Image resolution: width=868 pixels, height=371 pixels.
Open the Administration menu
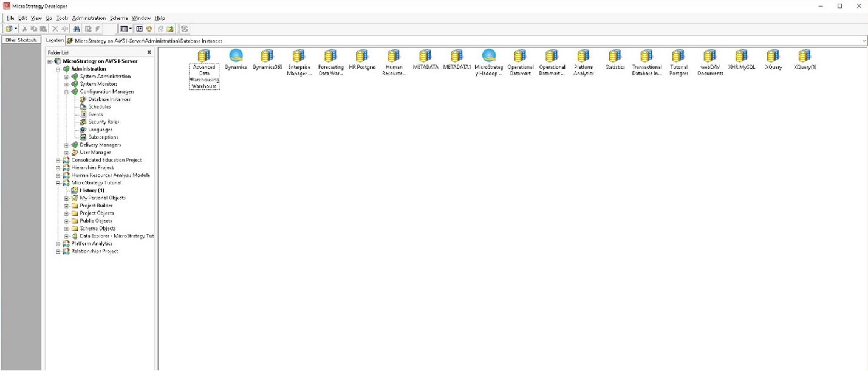tap(89, 18)
